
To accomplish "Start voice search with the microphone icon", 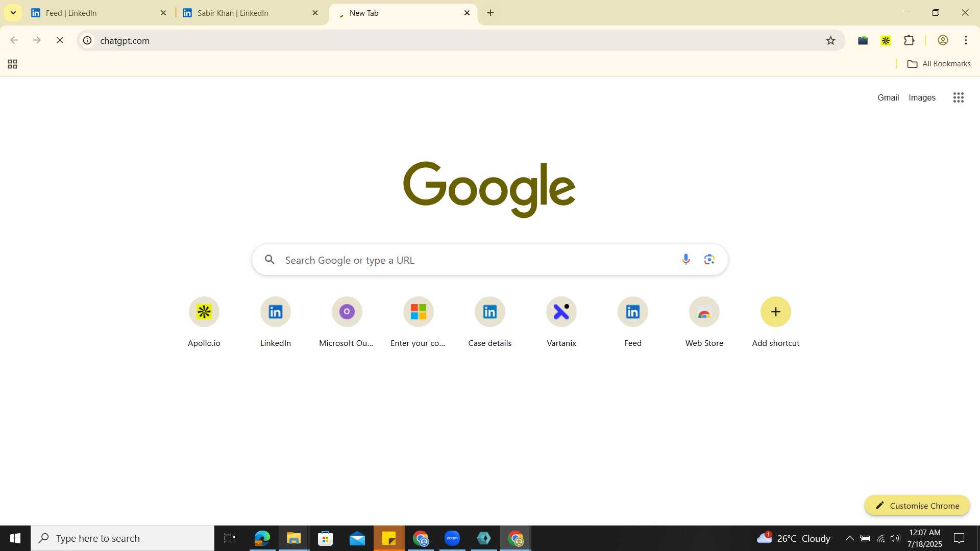I will (x=685, y=260).
